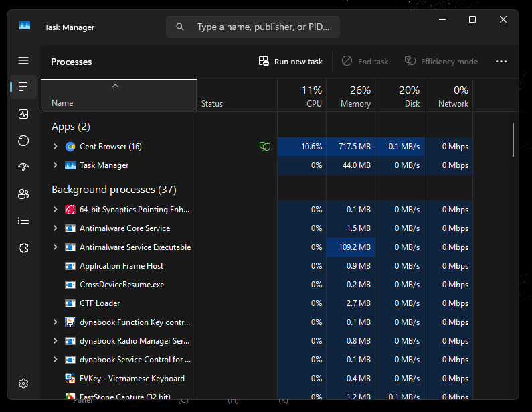This screenshot has height=412, width=532.
Task: Click the Cent Browser app icon
Action: point(70,147)
